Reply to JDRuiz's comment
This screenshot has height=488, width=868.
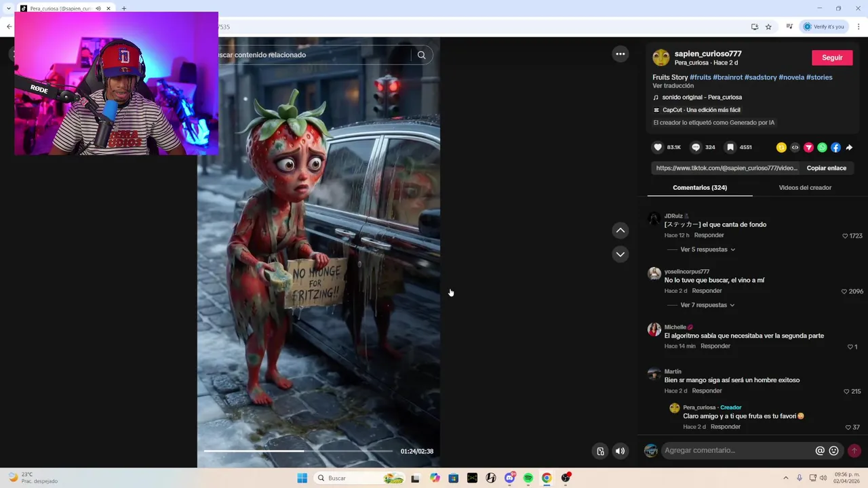[709, 235]
